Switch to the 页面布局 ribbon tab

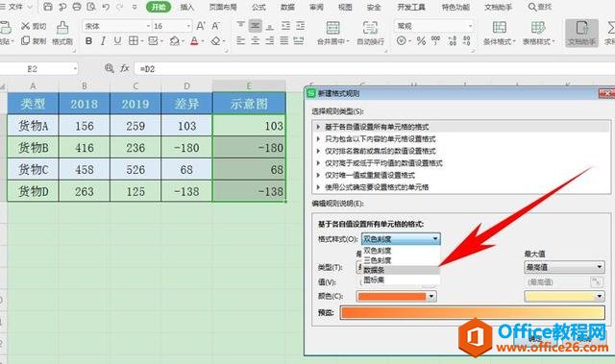223,7
